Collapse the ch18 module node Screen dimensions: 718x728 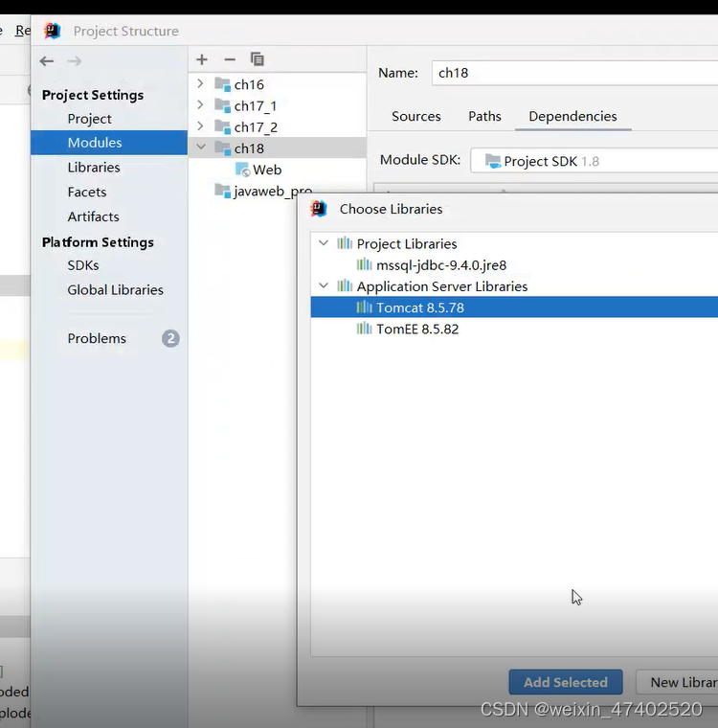201,148
